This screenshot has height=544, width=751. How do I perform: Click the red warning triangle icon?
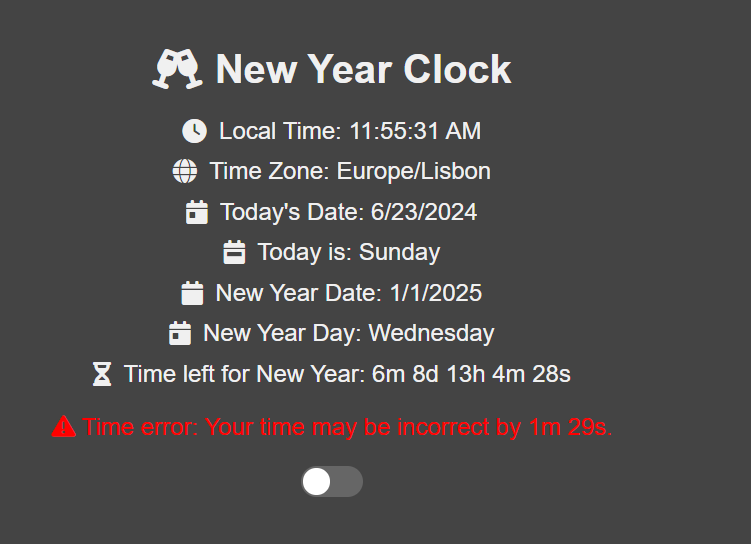click(x=63, y=428)
